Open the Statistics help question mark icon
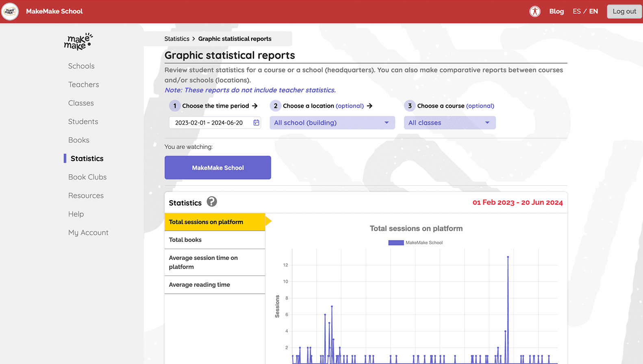Viewport: 643px width, 364px height. [x=212, y=201]
